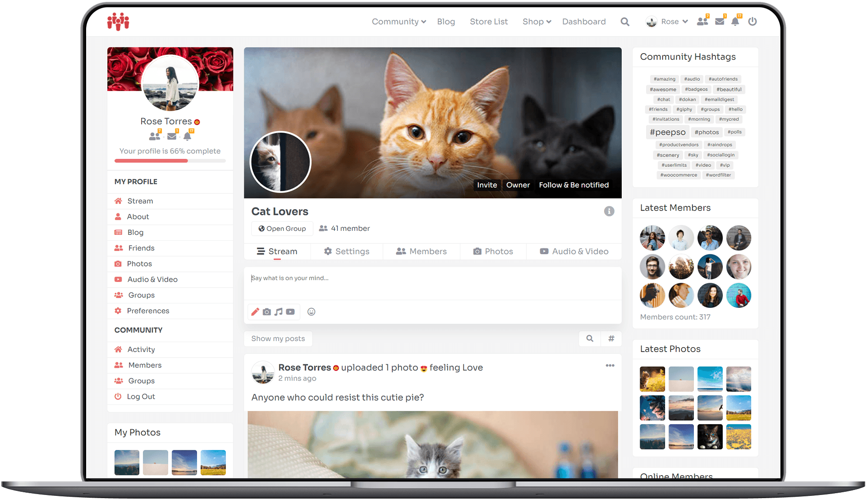Image resolution: width=867 pixels, height=504 pixels.
Task: Click the #amazing hashtag
Action: click(x=664, y=79)
